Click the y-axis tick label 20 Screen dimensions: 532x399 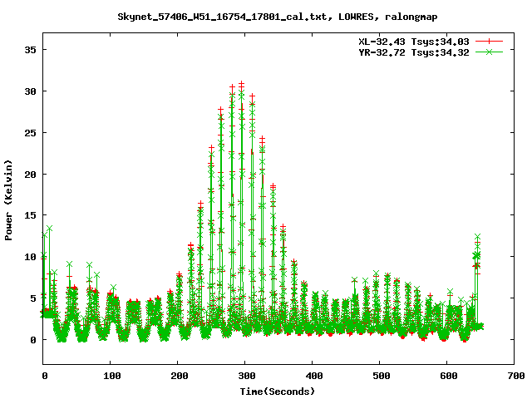(30, 174)
